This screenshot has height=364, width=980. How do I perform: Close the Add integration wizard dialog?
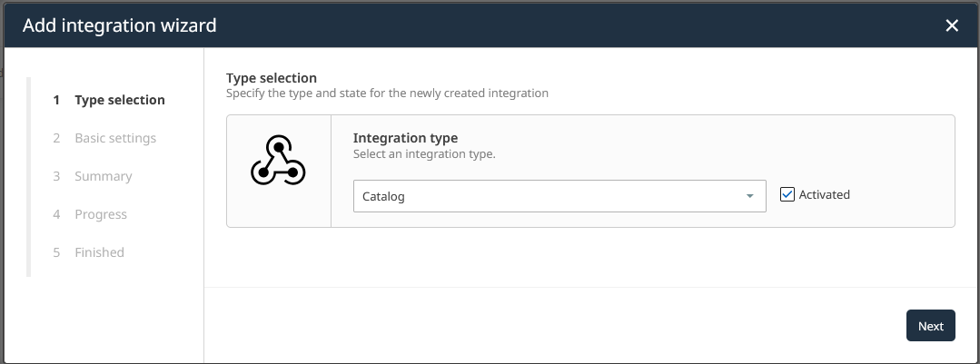pyautogui.click(x=952, y=25)
